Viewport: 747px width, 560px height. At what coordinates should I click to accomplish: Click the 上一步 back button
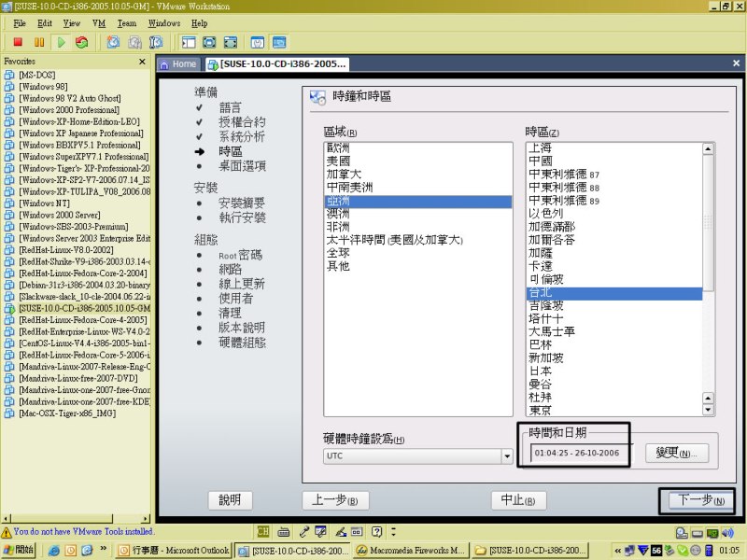click(x=335, y=500)
